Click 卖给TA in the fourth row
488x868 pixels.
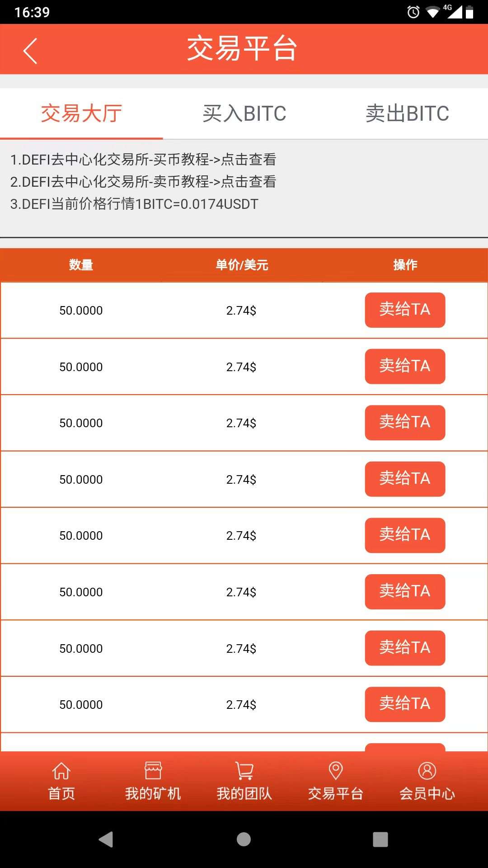pos(405,479)
